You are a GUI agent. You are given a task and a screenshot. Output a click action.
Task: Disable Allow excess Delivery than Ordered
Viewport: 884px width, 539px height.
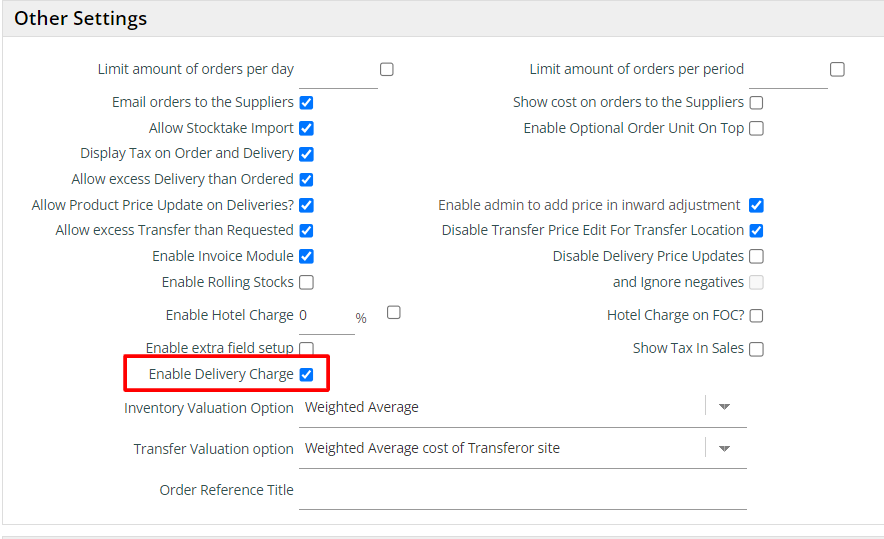pos(306,180)
